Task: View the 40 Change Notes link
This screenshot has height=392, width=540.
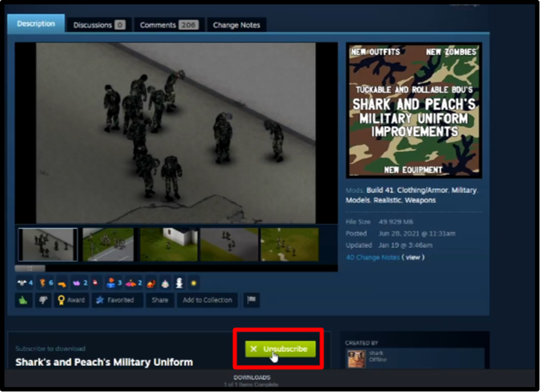Action: (372, 257)
